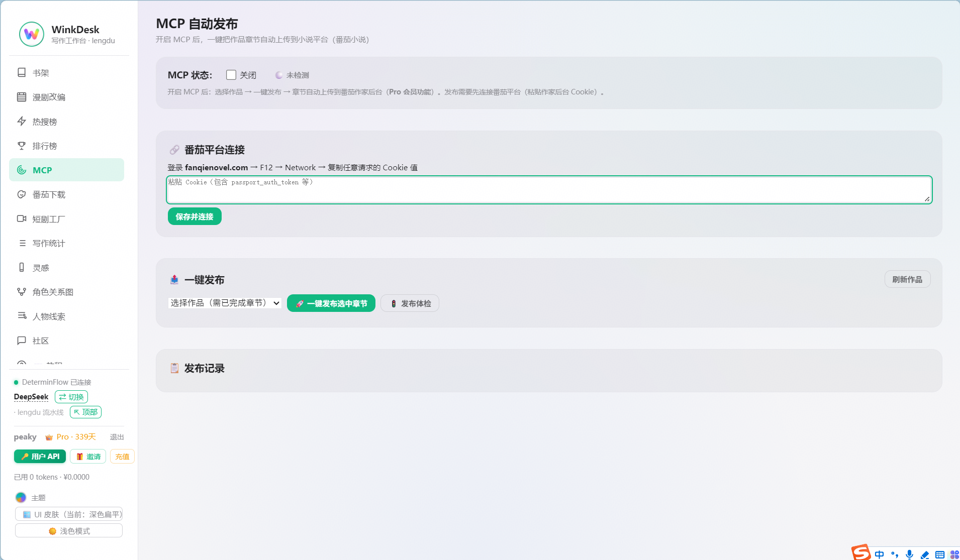This screenshot has width=960, height=560.
Task: Click 刷新作品 to refresh works
Action: coord(907,279)
